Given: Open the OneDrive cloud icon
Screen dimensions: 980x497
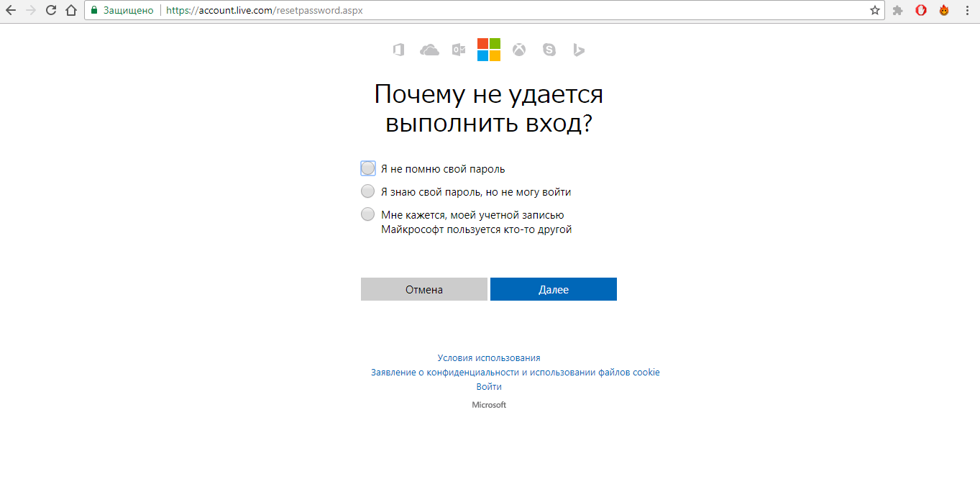Looking at the screenshot, I should (429, 50).
